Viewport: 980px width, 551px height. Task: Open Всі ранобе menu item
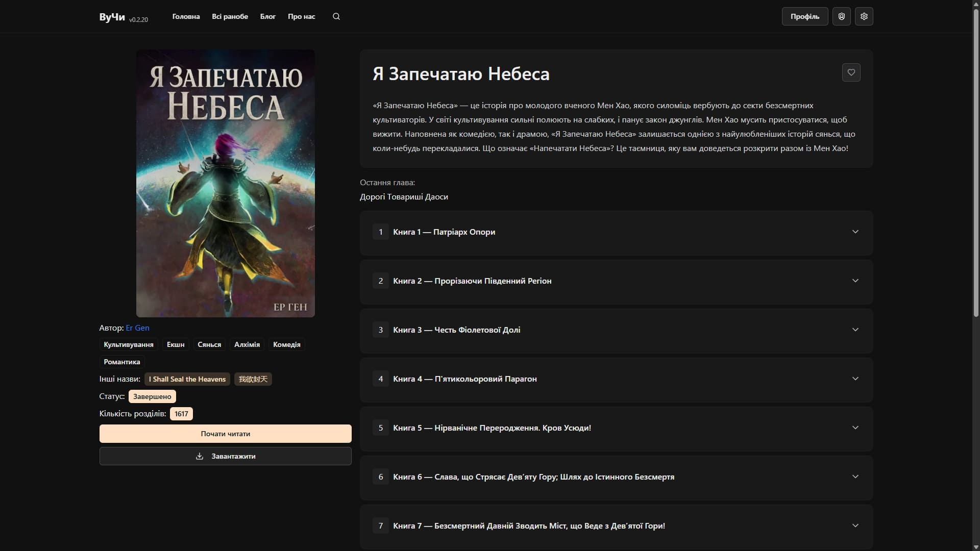230,16
